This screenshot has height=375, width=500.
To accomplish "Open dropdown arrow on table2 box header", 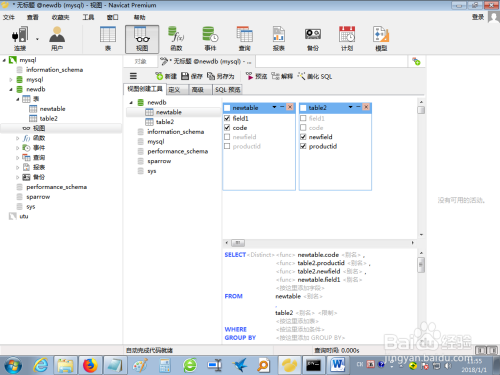I will click(350, 107).
